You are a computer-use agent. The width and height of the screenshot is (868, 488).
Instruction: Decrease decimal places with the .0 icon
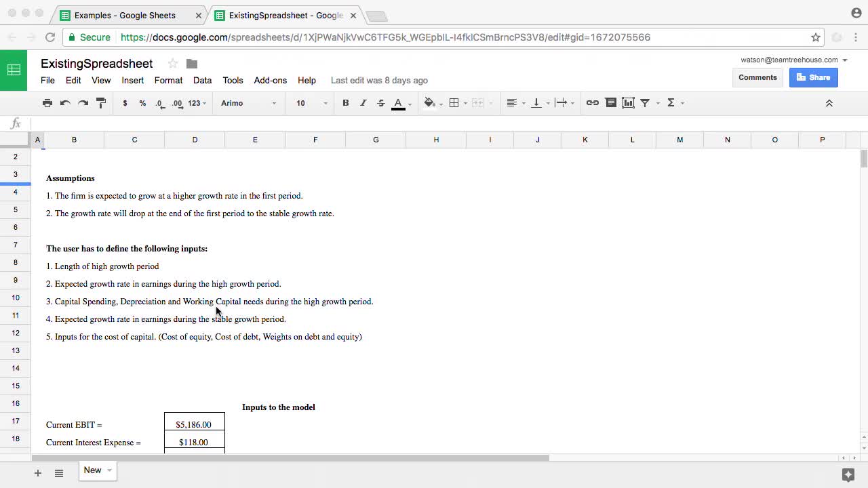[x=159, y=102]
